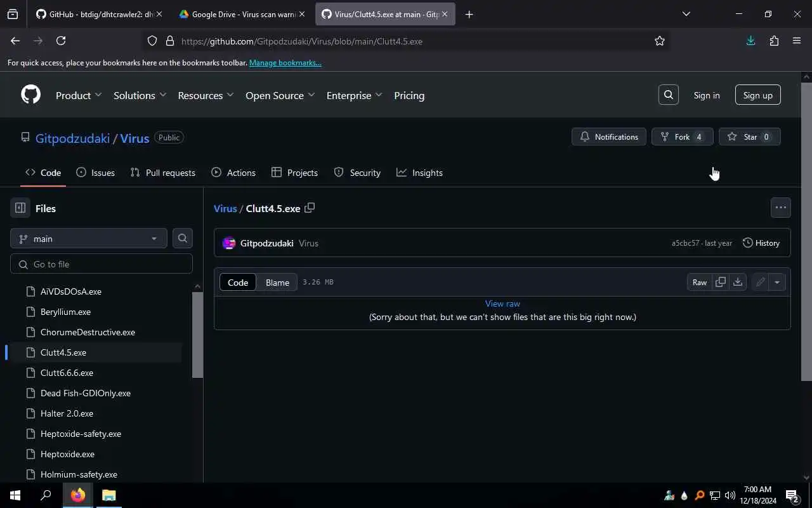The height and width of the screenshot is (508, 812).
Task: Go back to the previous page
Action: point(15,41)
